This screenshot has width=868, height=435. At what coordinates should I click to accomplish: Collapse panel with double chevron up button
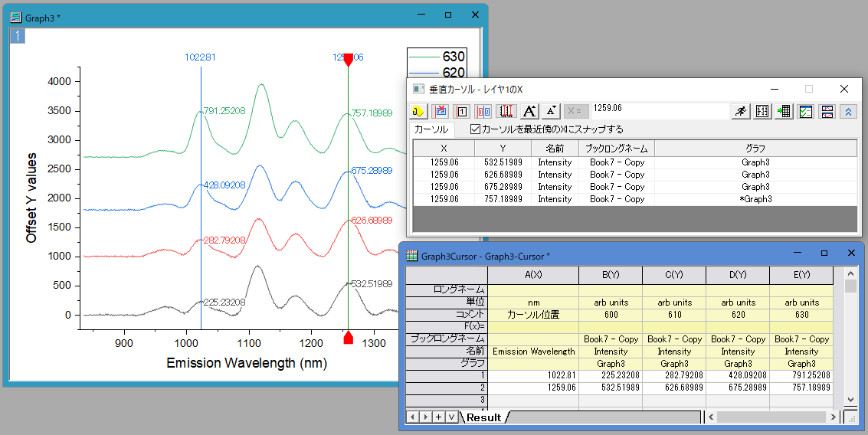(x=848, y=112)
